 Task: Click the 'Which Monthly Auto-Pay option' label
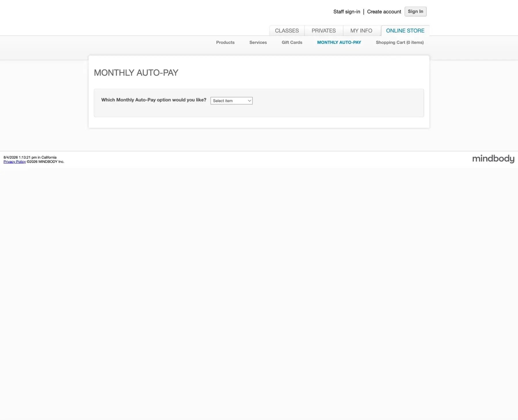coord(154,100)
